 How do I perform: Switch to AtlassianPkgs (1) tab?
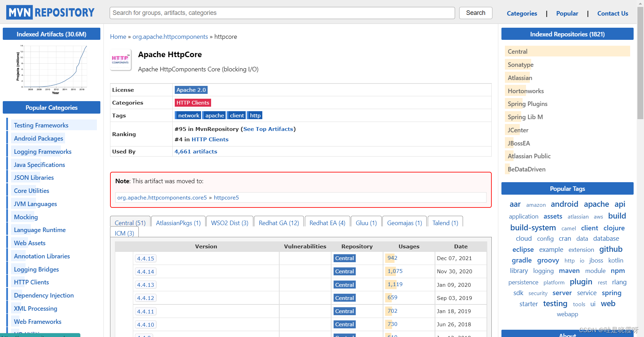tap(178, 223)
